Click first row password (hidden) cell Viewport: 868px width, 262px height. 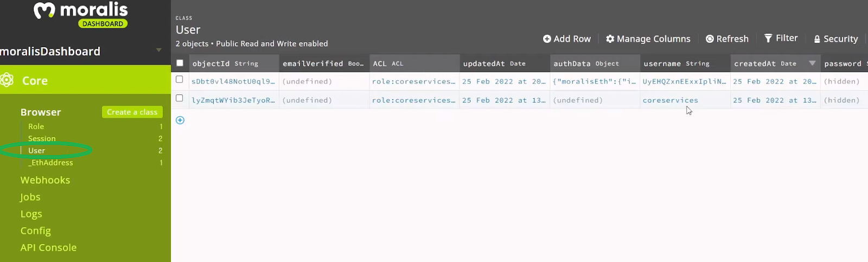[845, 81]
